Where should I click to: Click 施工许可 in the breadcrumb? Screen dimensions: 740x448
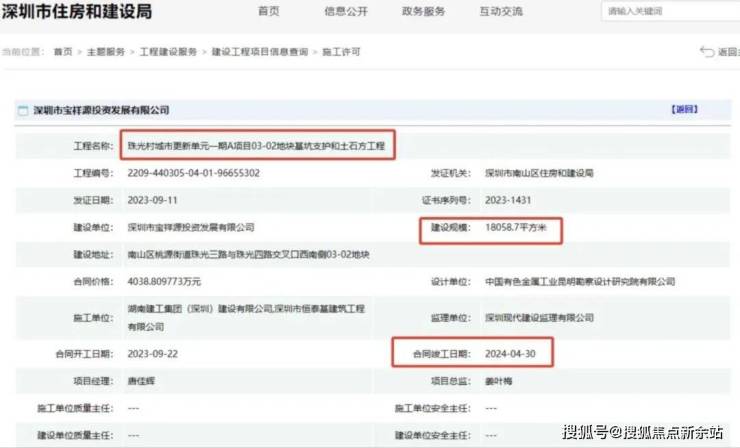click(x=341, y=52)
